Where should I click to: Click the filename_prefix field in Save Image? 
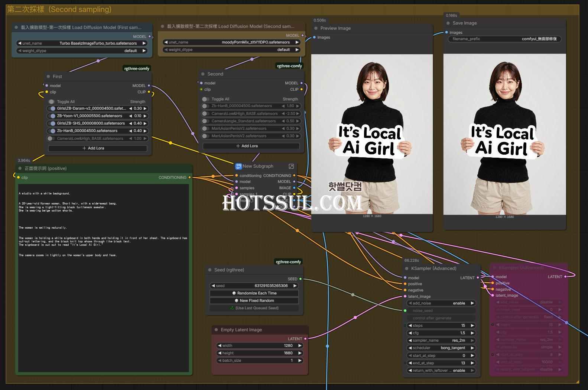coord(504,39)
